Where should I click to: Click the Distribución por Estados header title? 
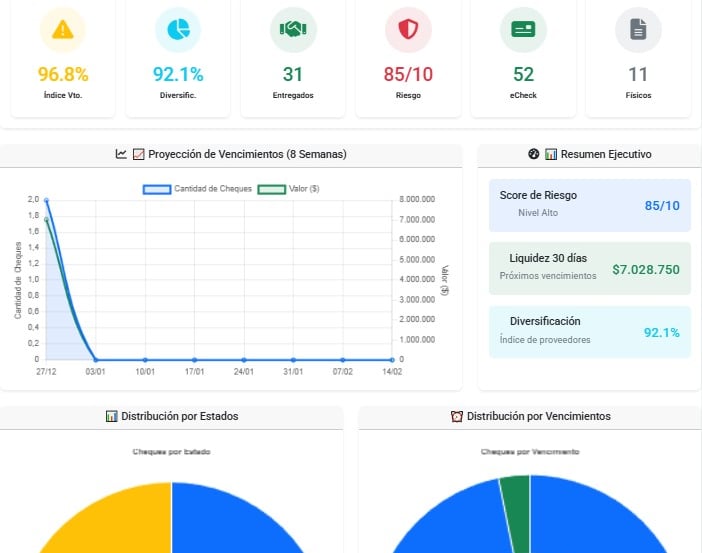(180, 416)
